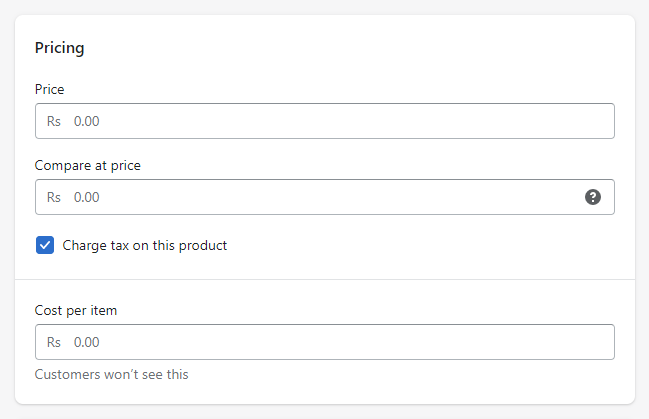This screenshot has height=419, width=649.
Task: Click the divider line above Cost per item
Action: 324,279
